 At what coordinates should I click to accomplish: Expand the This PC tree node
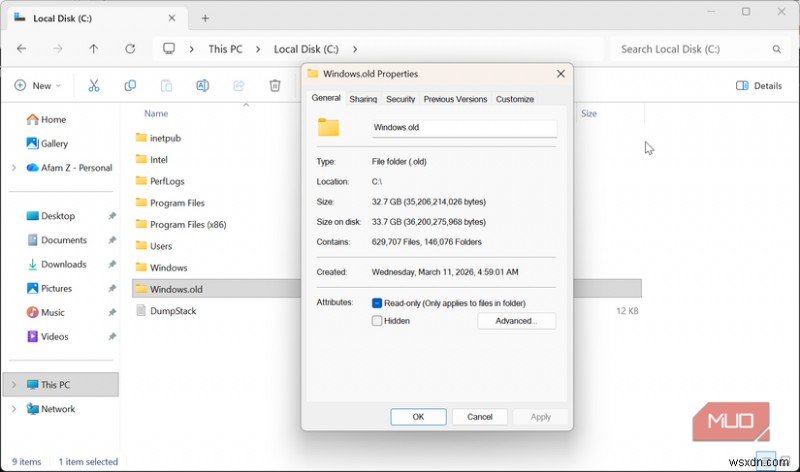point(14,385)
